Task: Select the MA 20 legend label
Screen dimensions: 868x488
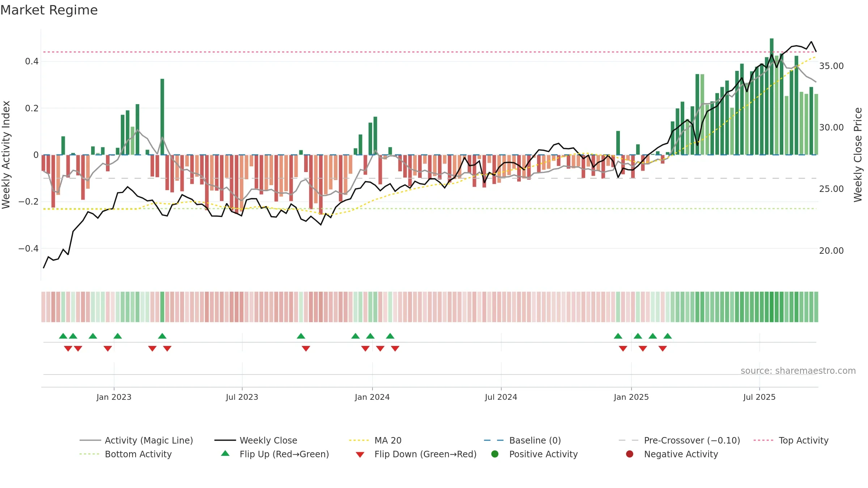Action: coord(388,440)
